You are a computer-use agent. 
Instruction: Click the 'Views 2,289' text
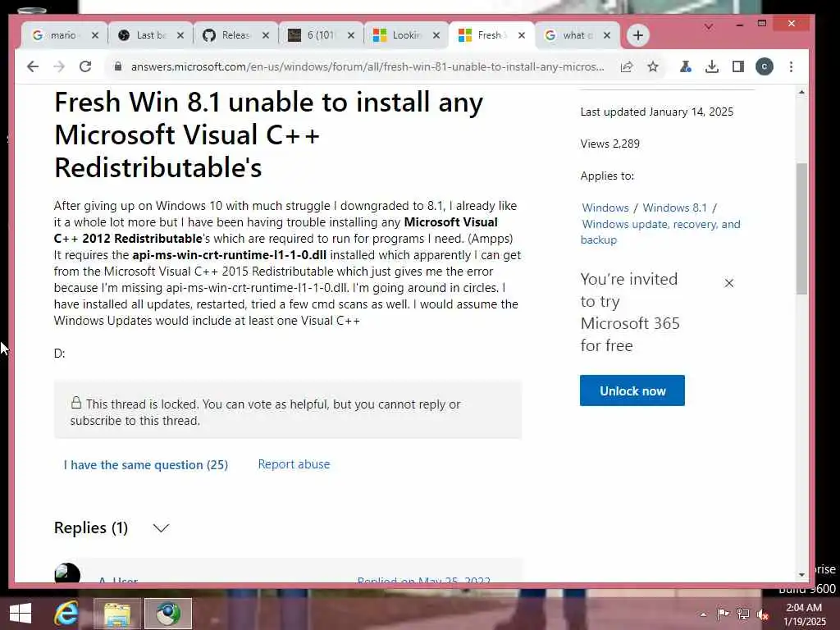click(609, 144)
